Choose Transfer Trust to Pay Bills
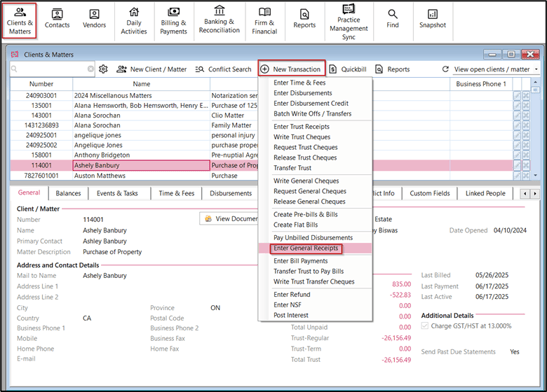547x392 pixels. coord(308,271)
